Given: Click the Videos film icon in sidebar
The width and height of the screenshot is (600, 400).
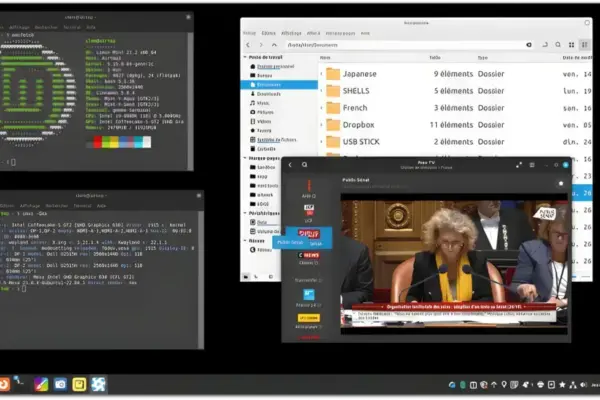Looking at the screenshot, I should coord(253,121).
